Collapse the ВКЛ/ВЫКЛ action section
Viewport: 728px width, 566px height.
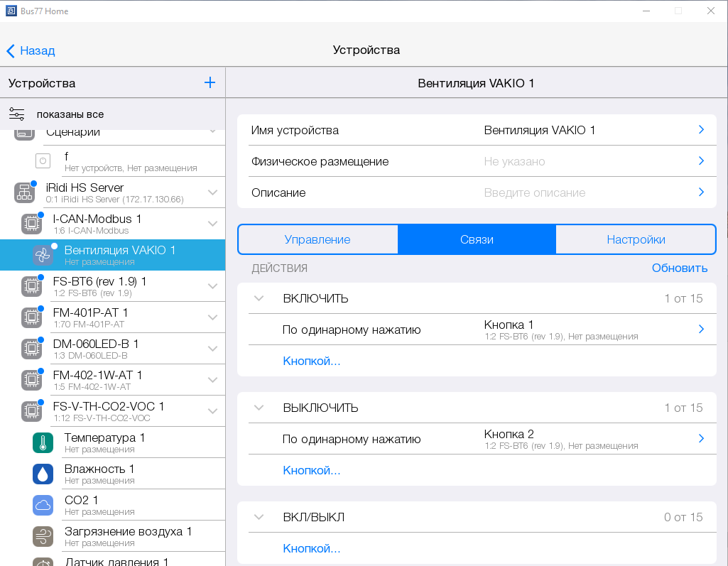click(259, 517)
